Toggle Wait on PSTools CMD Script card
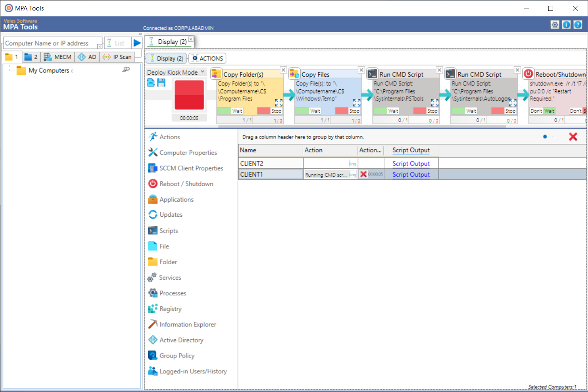588x392 pixels. pos(386,111)
